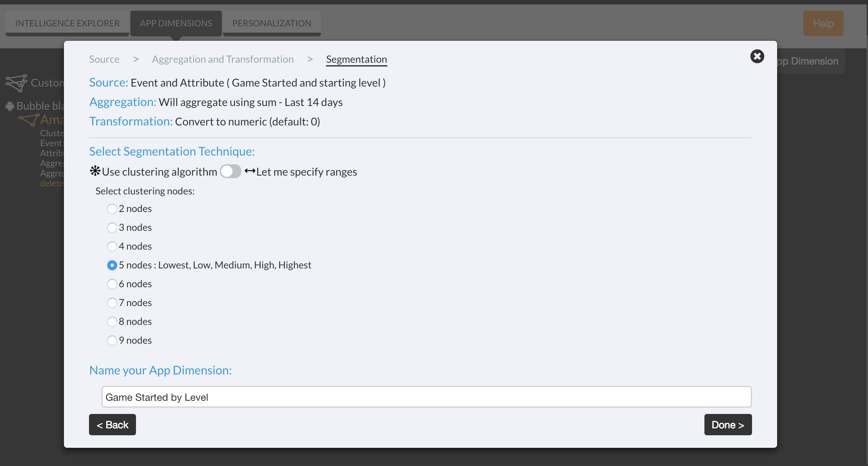The image size is (868, 466).
Task: Choose the 4 nodes option
Action: (x=112, y=246)
